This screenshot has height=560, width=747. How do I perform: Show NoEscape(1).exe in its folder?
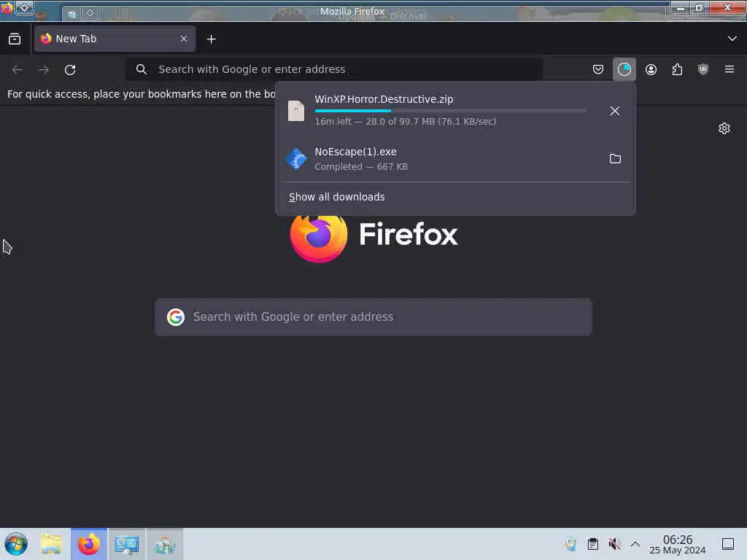coord(615,158)
